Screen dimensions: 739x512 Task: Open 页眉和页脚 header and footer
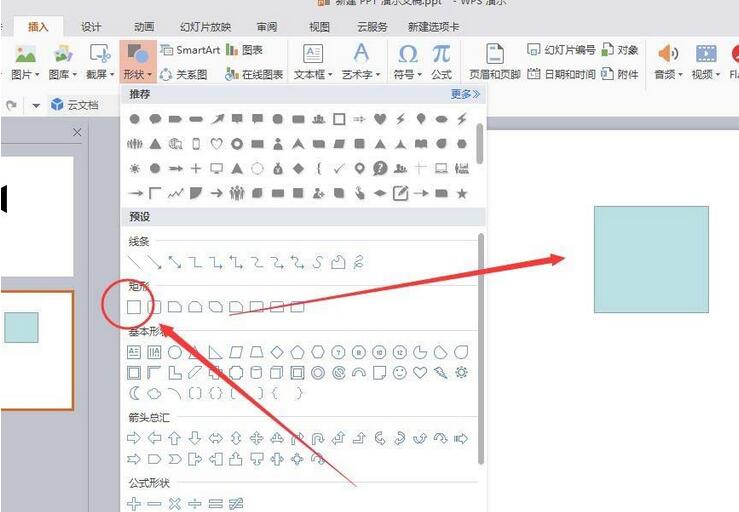495,62
